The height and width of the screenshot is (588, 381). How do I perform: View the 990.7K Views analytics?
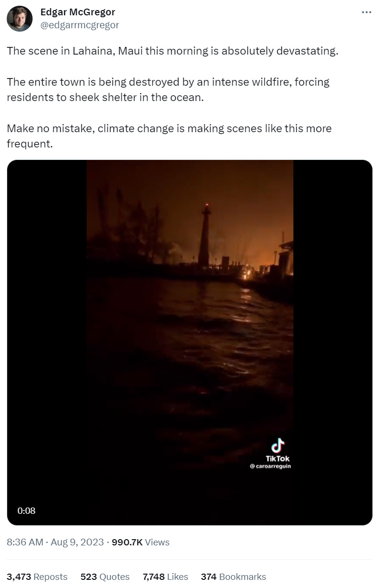pyautogui.click(x=140, y=542)
